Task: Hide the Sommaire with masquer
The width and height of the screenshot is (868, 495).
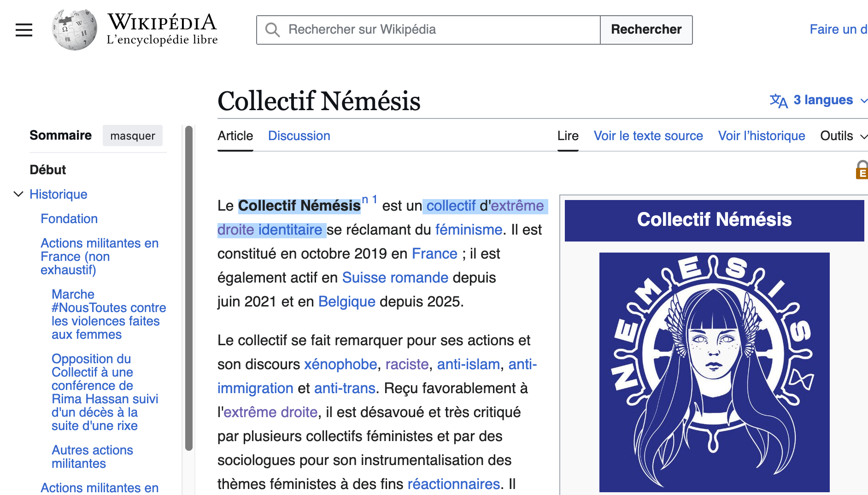Action: pos(132,136)
